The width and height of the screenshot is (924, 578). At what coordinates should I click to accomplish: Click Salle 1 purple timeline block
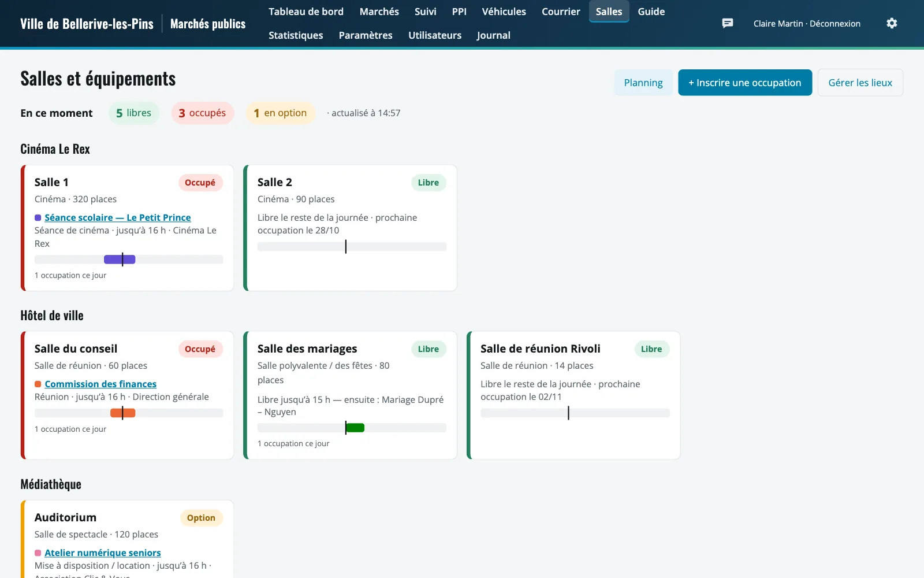(x=120, y=260)
